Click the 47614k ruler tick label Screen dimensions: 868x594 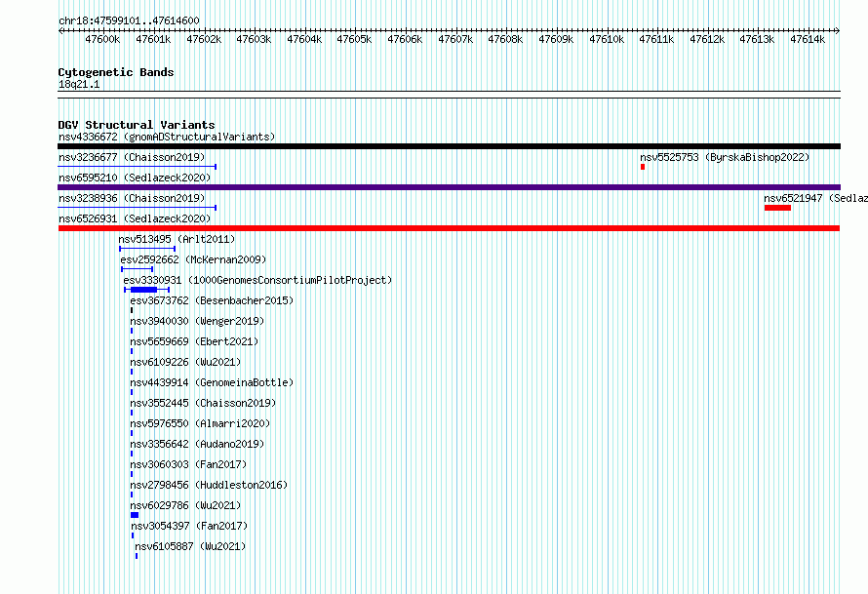click(808, 39)
